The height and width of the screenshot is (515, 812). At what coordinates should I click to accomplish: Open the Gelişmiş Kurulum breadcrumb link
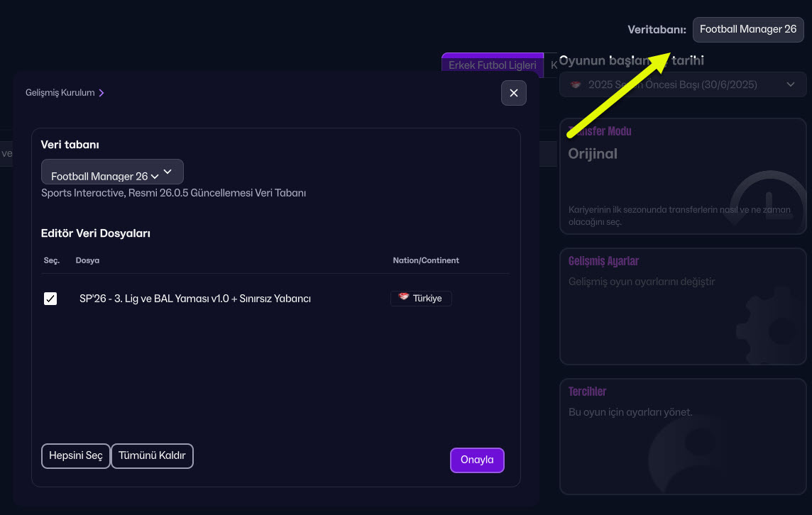(x=60, y=93)
